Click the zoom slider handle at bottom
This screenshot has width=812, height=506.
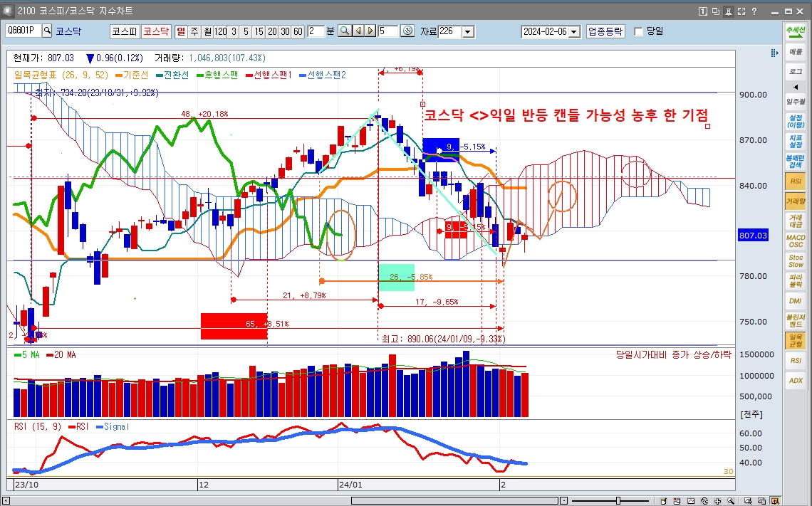point(618,500)
